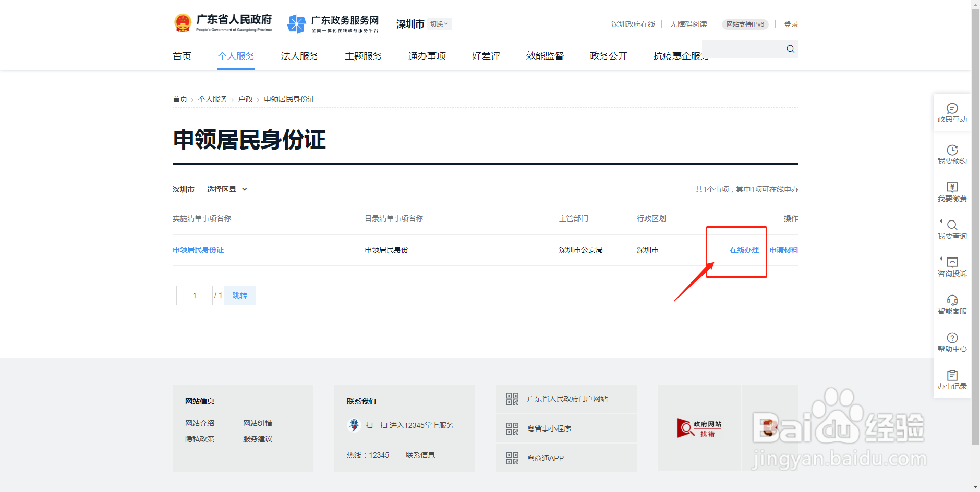
Task: Click the 广东政务服务网 logo
Action: pos(334,23)
